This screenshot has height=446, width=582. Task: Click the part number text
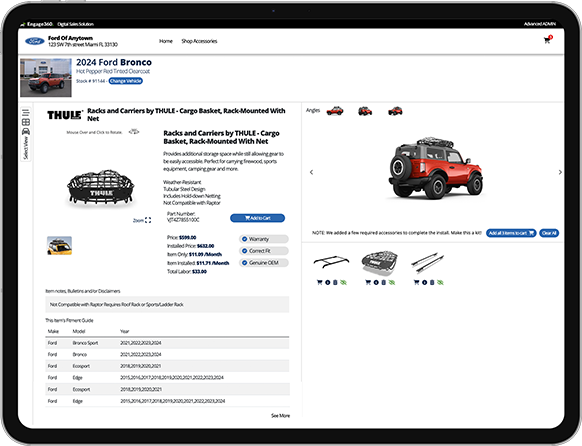click(183, 217)
